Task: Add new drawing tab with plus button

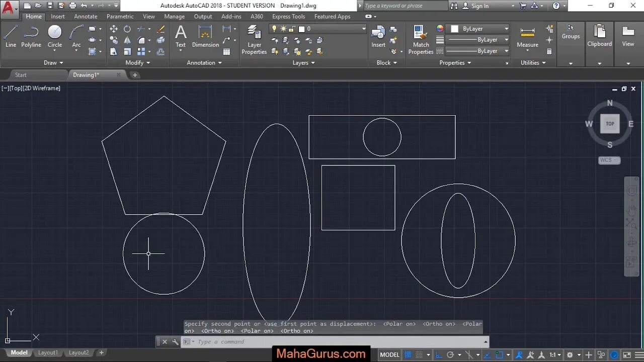Action: [135, 75]
